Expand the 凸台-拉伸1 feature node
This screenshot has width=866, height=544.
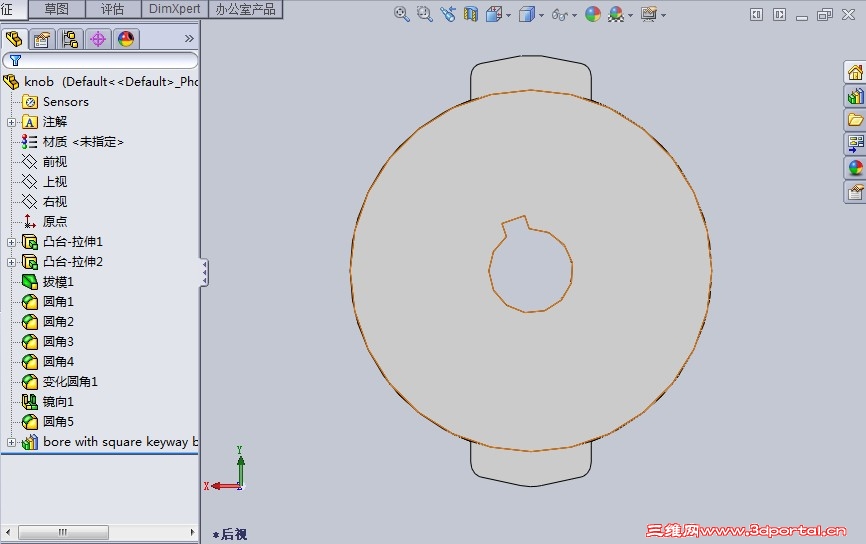11,242
